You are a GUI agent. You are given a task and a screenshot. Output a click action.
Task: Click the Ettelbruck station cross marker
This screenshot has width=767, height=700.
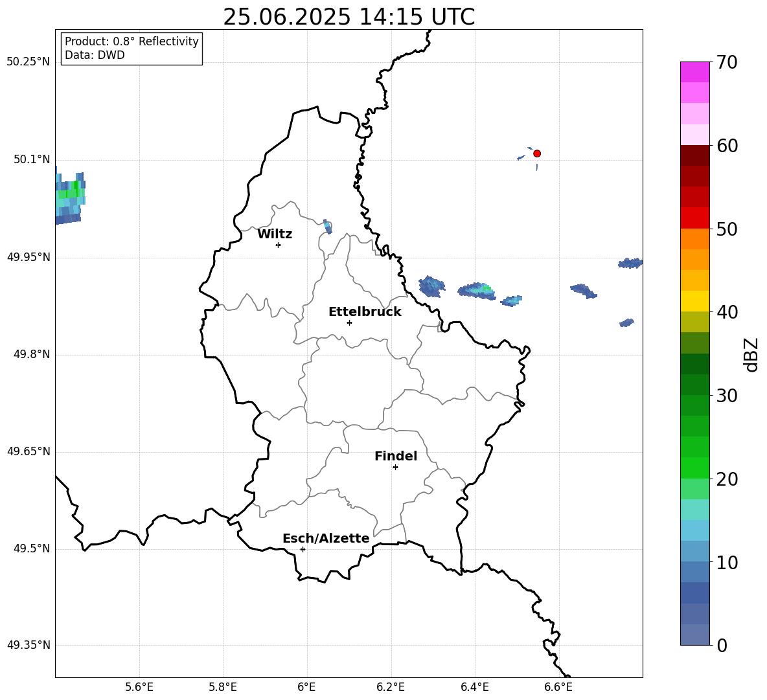tap(349, 322)
